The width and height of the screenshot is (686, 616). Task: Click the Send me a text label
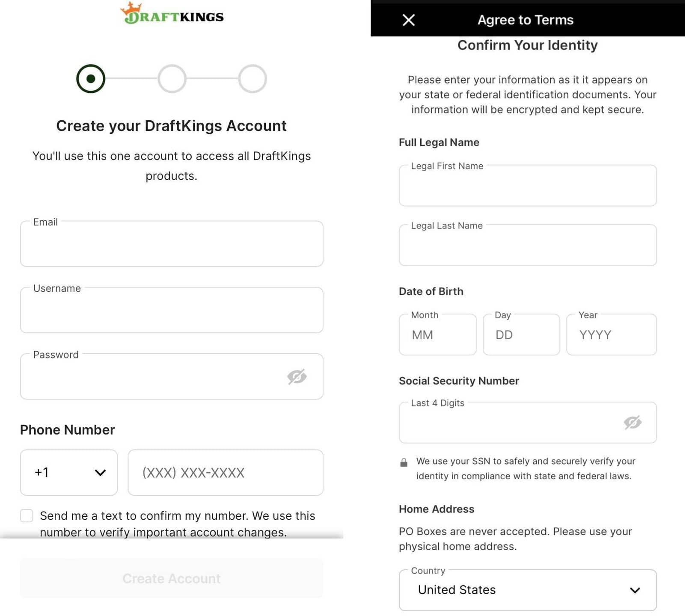(x=178, y=524)
